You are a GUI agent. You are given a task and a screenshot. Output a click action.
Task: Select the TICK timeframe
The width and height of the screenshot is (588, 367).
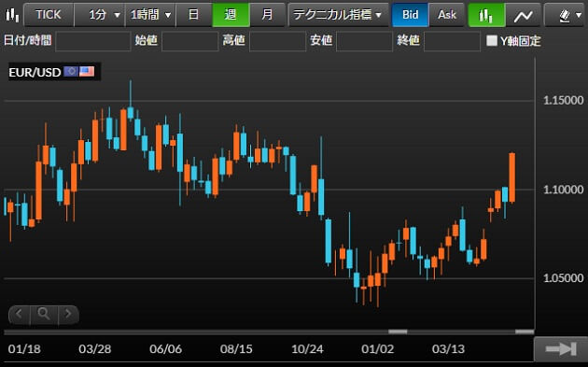click(49, 15)
